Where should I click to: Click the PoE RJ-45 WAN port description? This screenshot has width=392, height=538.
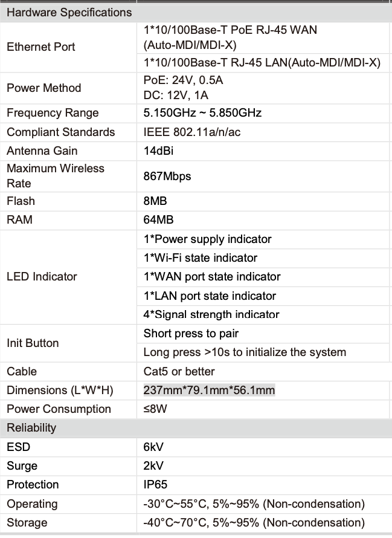coord(230,37)
